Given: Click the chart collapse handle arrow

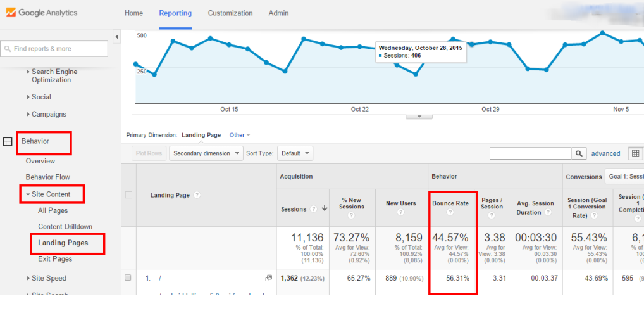Looking at the screenshot, I should click(419, 117).
